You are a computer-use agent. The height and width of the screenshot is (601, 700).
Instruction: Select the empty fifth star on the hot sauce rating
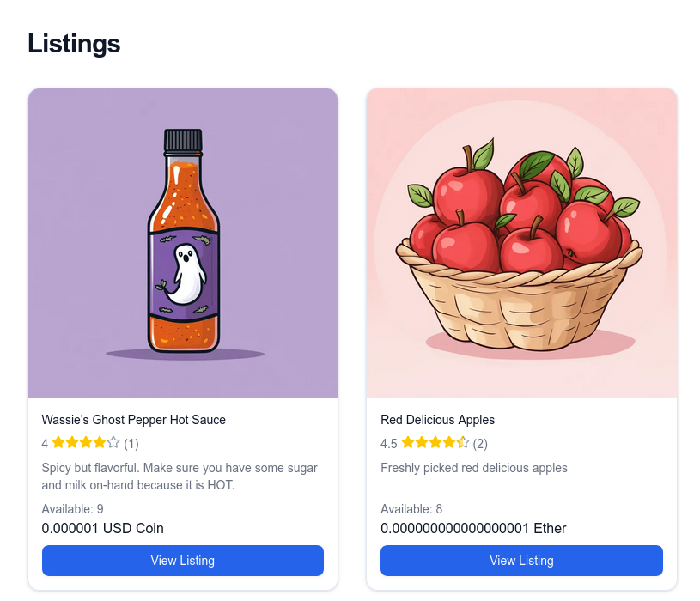tap(113, 444)
